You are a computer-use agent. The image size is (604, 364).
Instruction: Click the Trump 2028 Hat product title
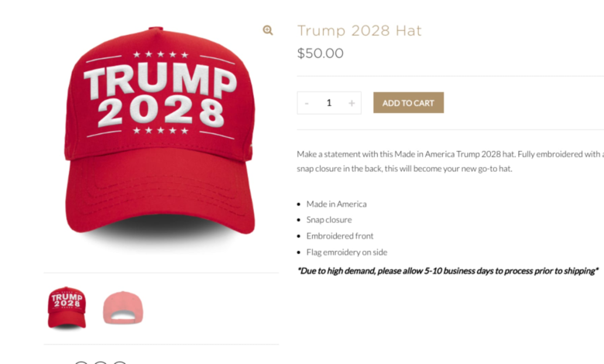tap(359, 30)
